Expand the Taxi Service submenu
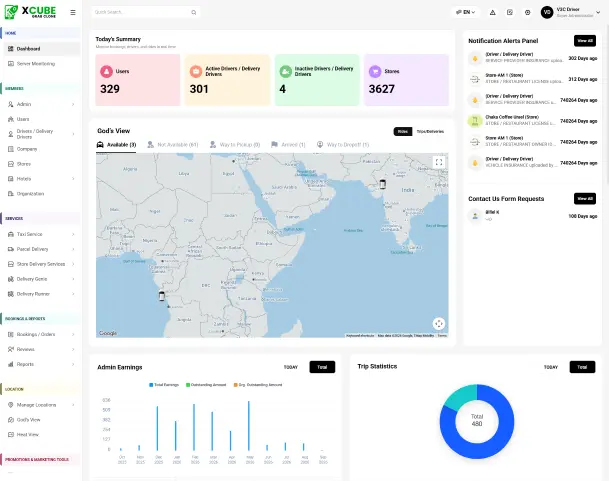 click(73, 234)
